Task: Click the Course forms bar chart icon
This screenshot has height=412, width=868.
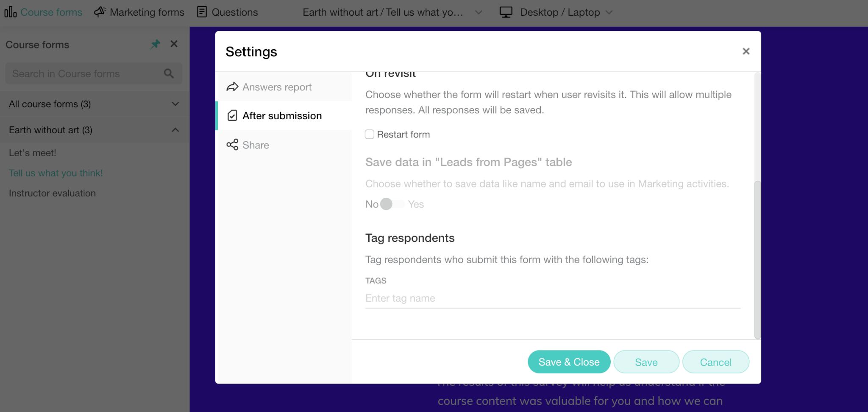Action: click(10, 12)
